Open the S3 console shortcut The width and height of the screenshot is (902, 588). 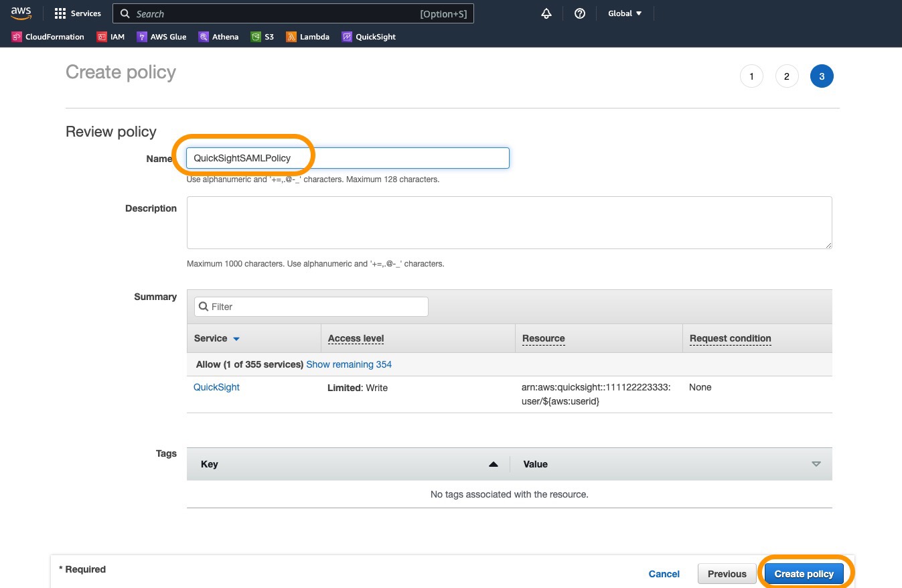(262, 37)
